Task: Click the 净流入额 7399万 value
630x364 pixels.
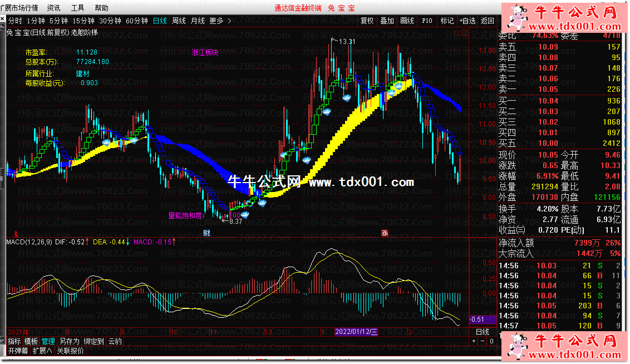Action: (587, 243)
